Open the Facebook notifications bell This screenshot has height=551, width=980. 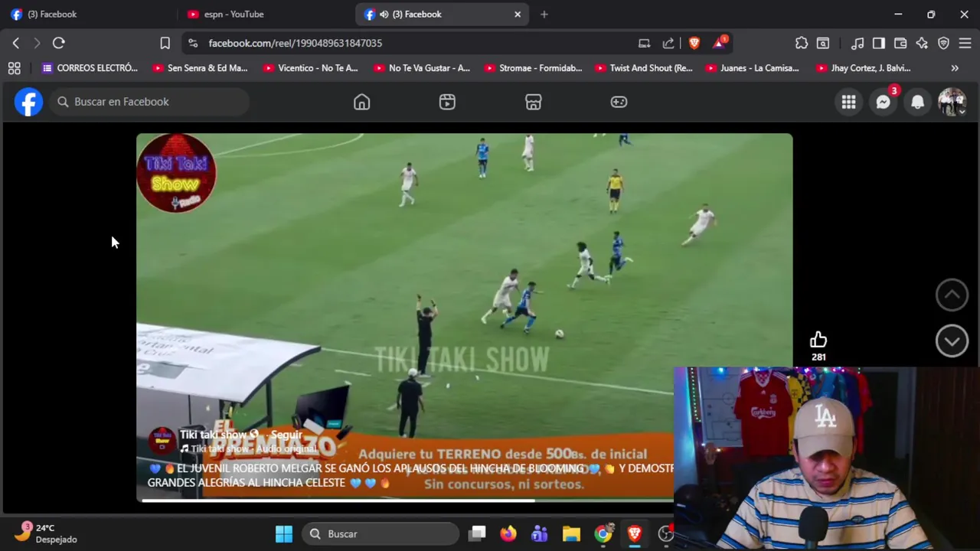coord(917,102)
